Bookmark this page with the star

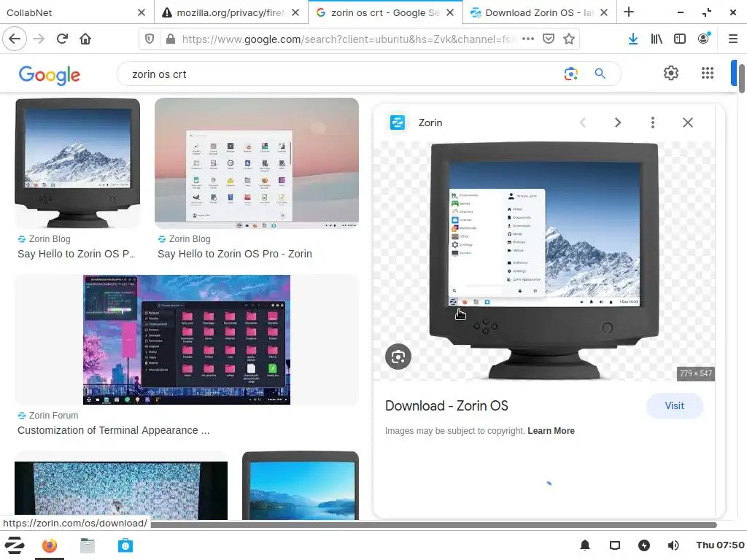point(569,39)
